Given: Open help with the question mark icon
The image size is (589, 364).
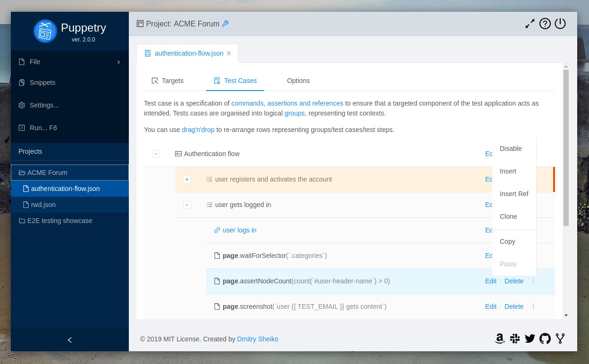Looking at the screenshot, I should [x=545, y=24].
